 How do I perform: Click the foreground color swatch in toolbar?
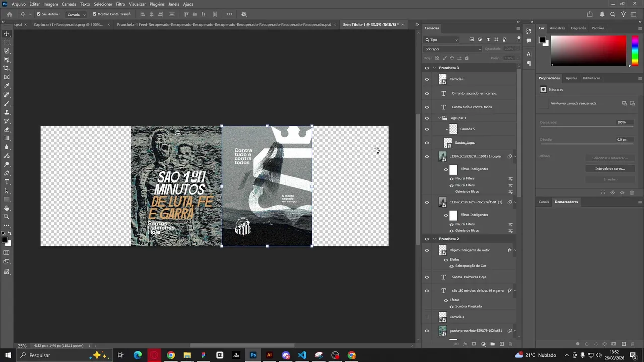pyautogui.click(x=5, y=241)
